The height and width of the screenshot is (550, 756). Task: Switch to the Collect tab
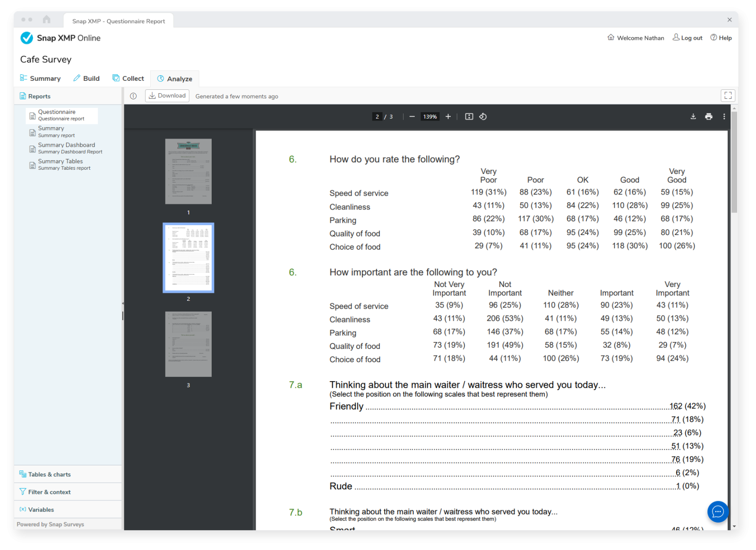tap(128, 79)
